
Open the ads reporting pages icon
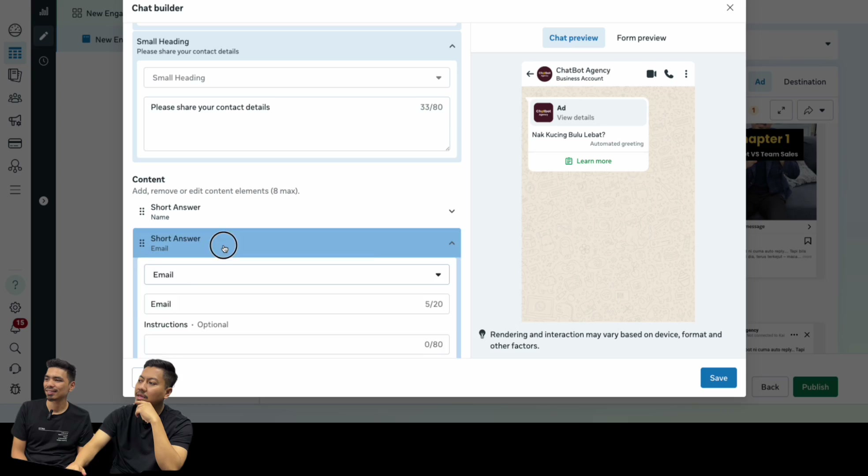pyautogui.click(x=15, y=75)
